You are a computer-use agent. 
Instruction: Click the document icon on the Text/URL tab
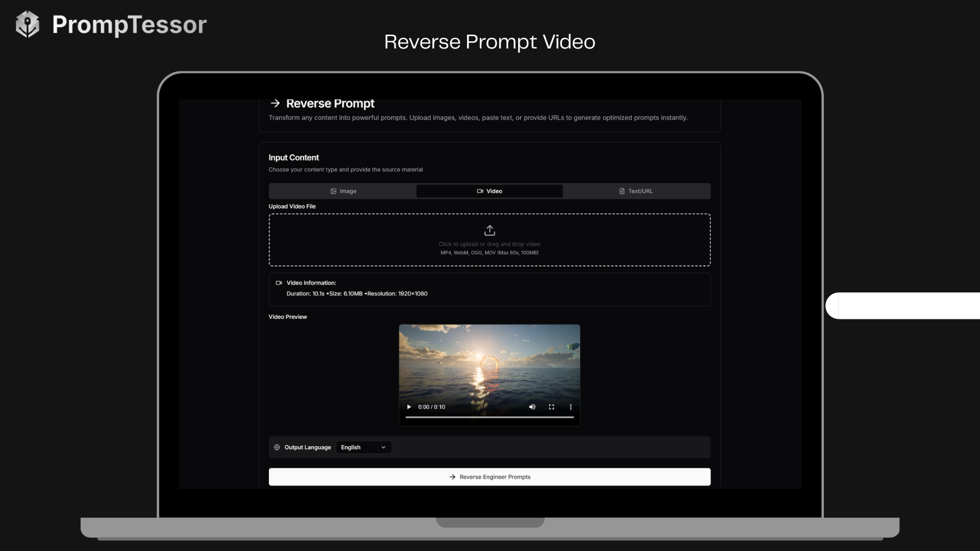[622, 191]
